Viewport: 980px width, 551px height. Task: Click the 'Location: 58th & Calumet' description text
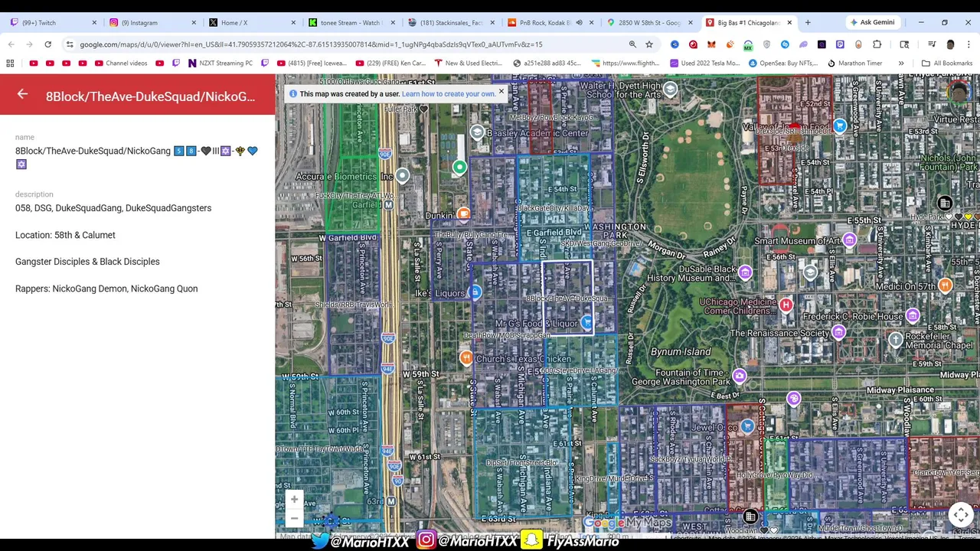point(65,235)
